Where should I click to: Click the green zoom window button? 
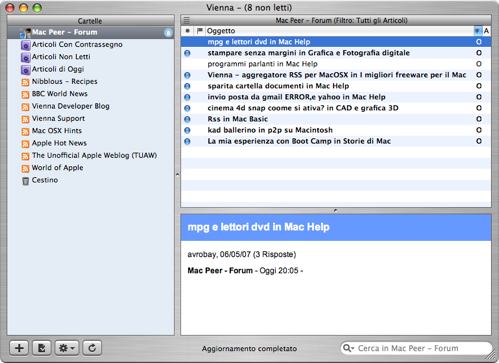pyautogui.click(x=37, y=8)
